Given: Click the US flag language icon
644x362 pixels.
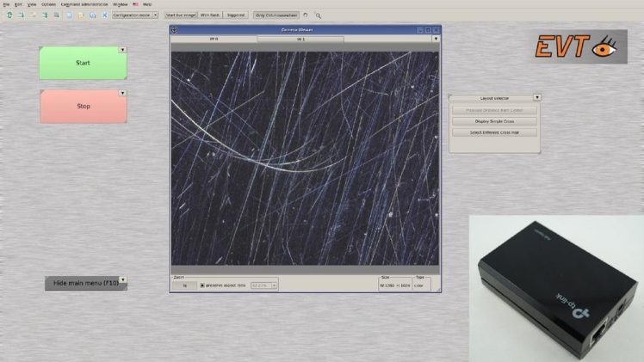Looking at the screenshot, I should 135,4.
